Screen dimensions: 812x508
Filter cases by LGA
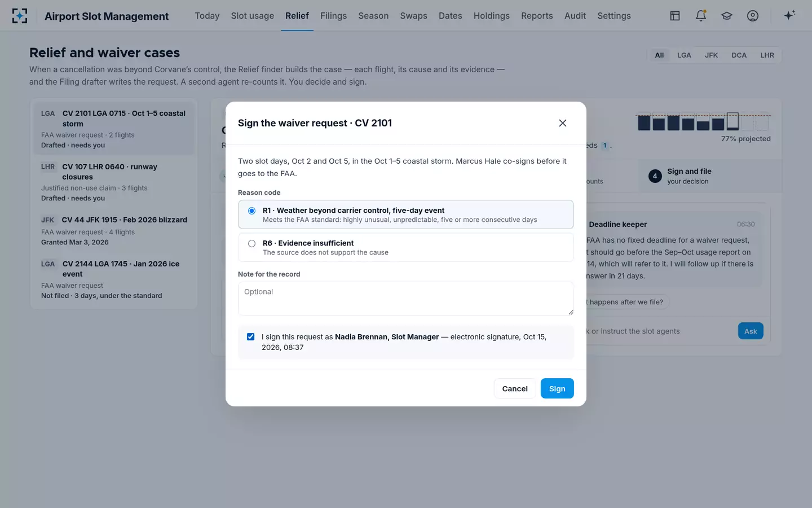coord(684,55)
